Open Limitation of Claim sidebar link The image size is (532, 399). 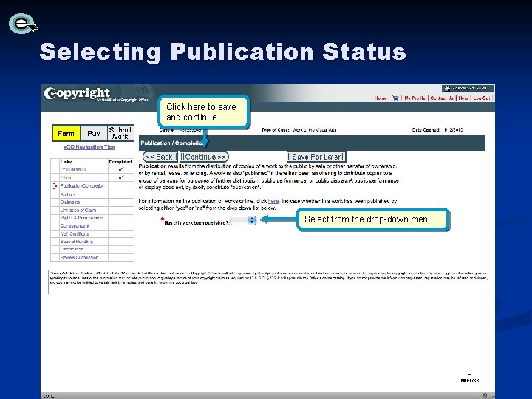(78, 211)
